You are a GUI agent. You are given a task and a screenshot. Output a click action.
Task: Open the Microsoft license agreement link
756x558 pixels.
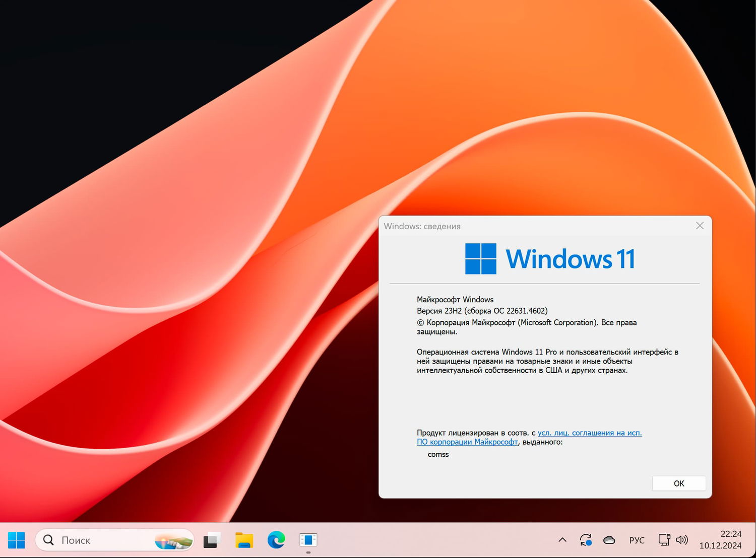coord(590,433)
